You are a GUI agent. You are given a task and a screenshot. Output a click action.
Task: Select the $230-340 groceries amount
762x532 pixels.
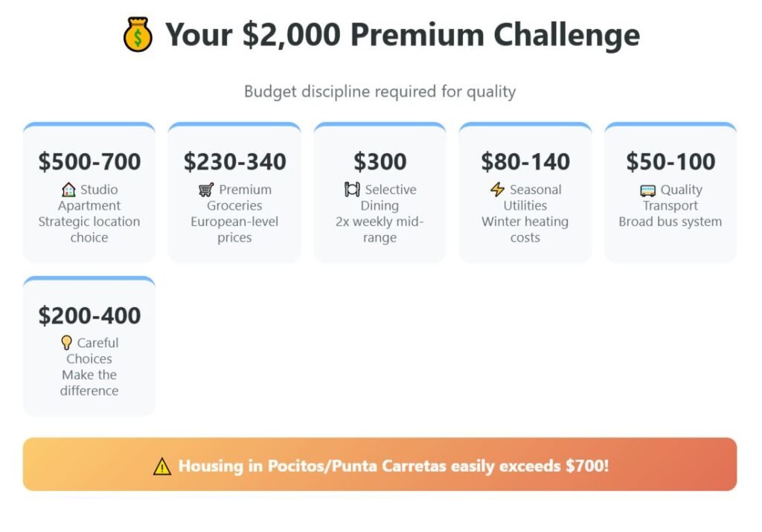click(234, 161)
